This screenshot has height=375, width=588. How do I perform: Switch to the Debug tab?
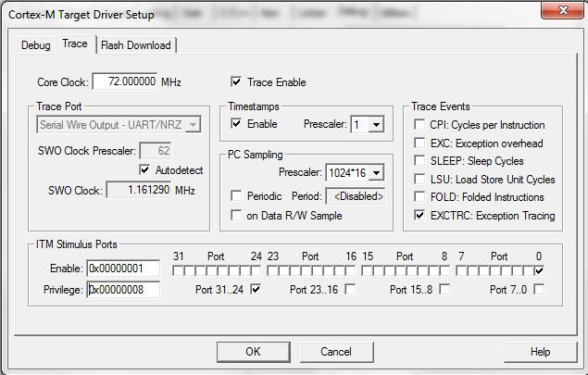(x=35, y=45)
